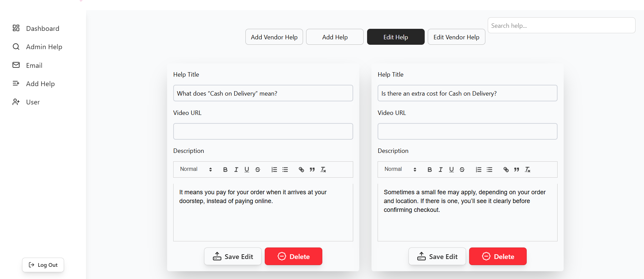Apply blockquote in the second card editor
Image resolution: width=644 pixels, height=279 pixels.
pyautogui.click(x=517, y=170)
